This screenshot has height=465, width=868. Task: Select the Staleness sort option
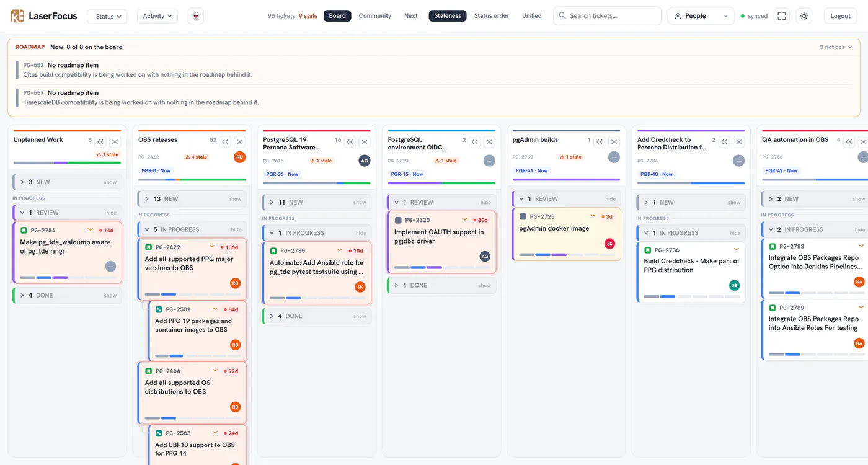click(448, 16)
